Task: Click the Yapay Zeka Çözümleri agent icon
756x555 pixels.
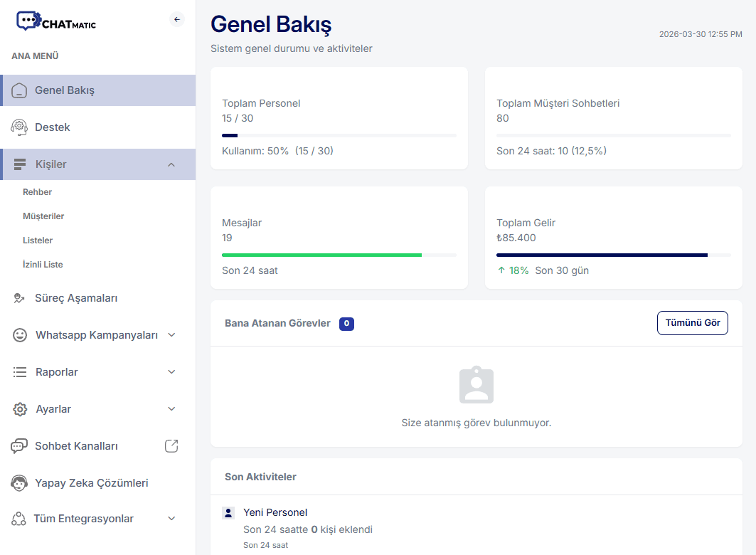Action: [x=19, y=483]
